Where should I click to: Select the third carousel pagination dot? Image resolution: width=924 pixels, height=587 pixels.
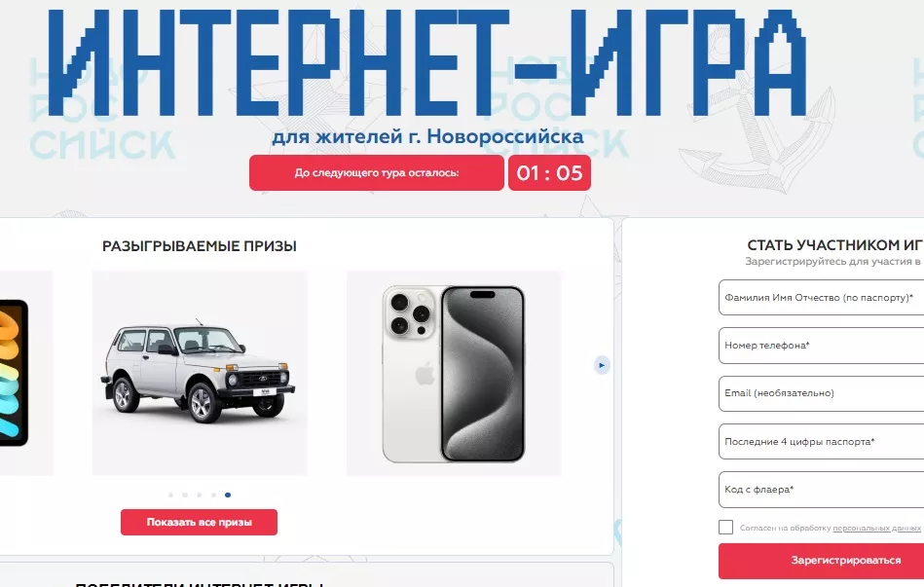(x=200, y=495)
